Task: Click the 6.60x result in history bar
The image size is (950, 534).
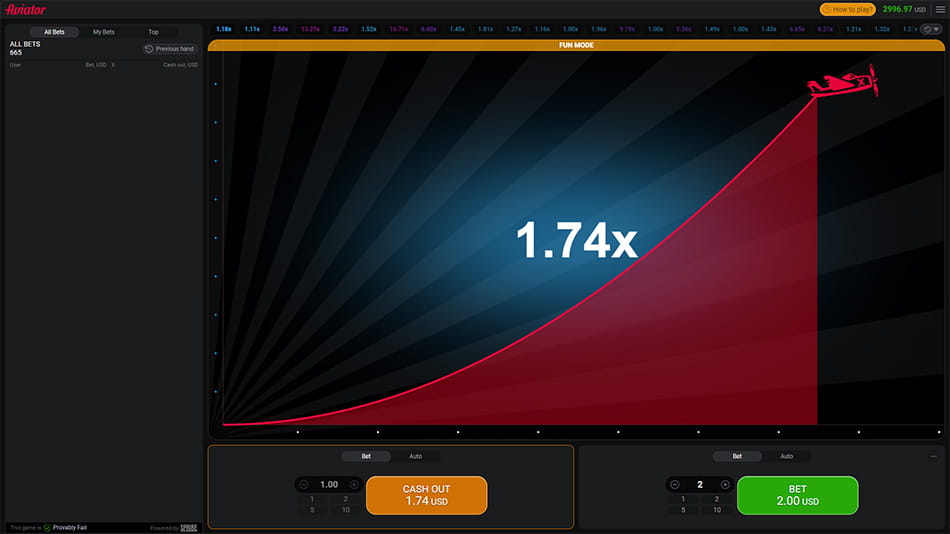Action: click(x=429, y=29)
